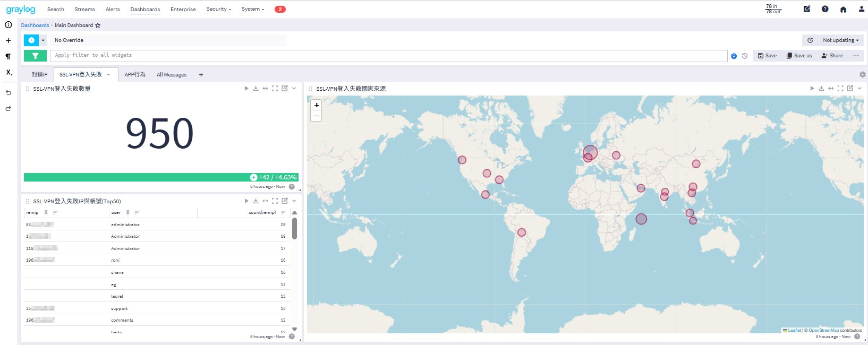Open the sidebar description info icon
Screen dimensions: 868x345
8,25
